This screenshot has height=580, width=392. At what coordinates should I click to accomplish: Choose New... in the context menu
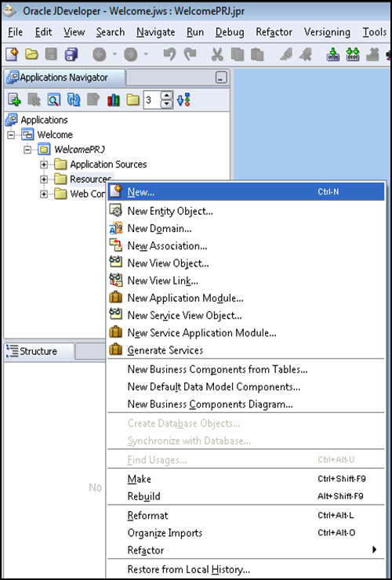(246, 191)
